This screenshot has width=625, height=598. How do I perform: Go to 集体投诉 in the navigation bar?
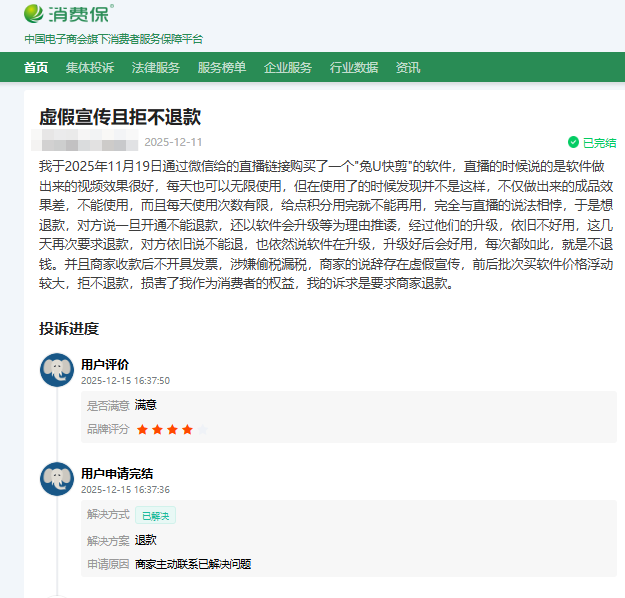point(90,68)
